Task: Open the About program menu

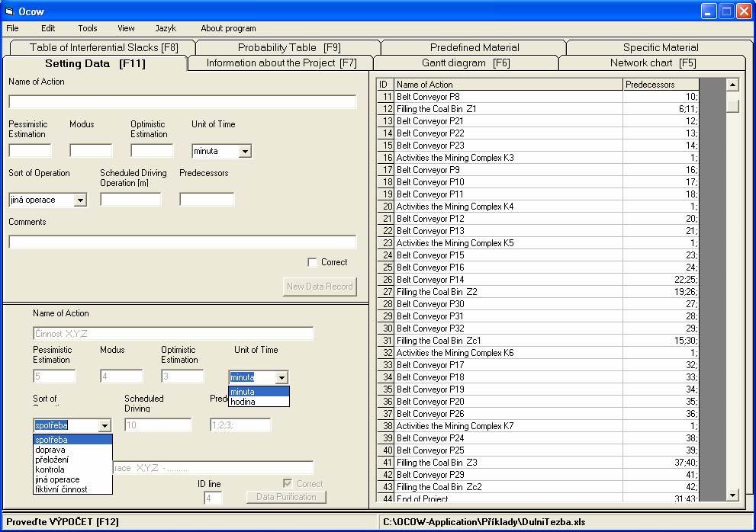Action: coord(228,28)
